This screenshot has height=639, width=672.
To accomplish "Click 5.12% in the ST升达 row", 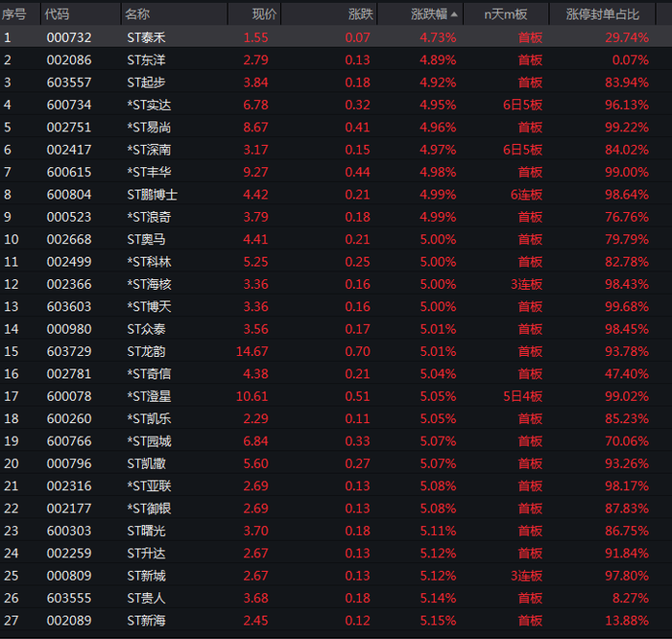I will [x=438, y=554].
